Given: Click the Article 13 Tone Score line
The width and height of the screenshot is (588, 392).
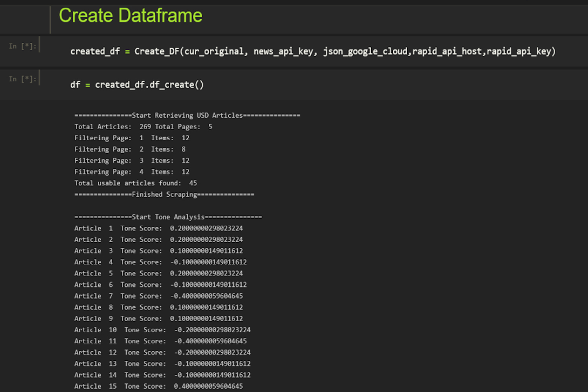Looking at the screenshot, I should pyautogui.click(x=162, y=364).
